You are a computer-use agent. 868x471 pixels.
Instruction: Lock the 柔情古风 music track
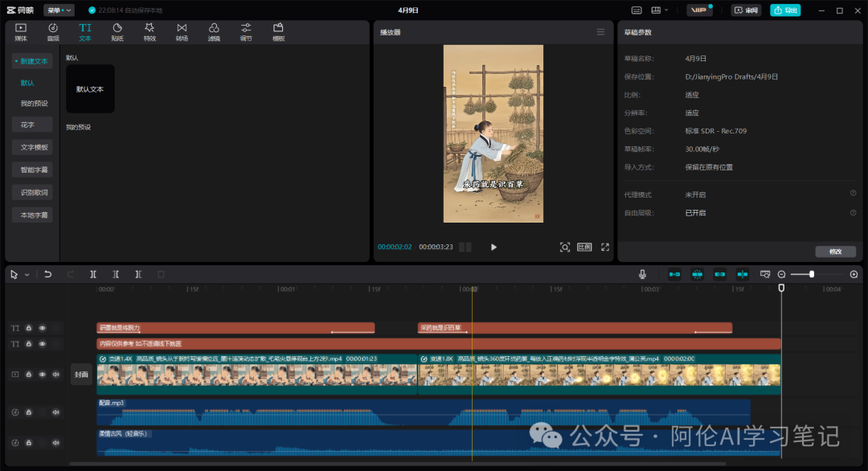(x=29, y=443)
